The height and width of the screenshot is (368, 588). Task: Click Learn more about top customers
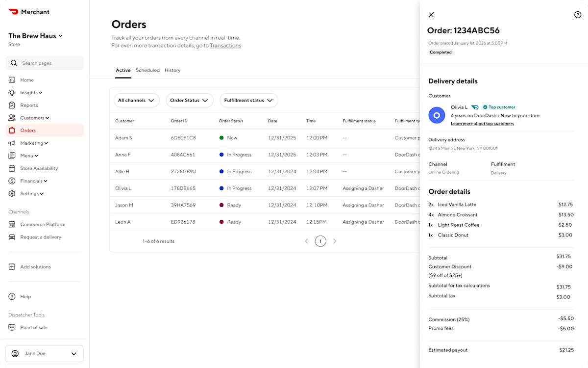point(482,124)
